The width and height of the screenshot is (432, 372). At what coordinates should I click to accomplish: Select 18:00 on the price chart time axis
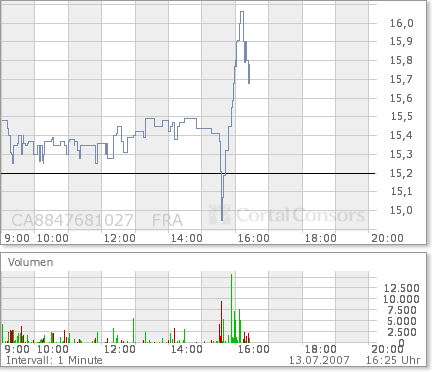pos(321,238)
